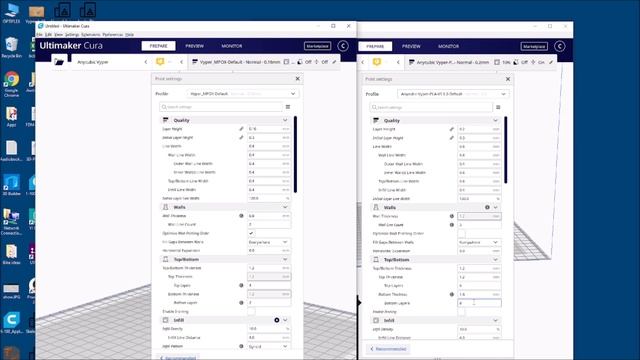Open 3D Builder desktop icon
This screenshot has width=640, height=360.
[x=11, y=185]
